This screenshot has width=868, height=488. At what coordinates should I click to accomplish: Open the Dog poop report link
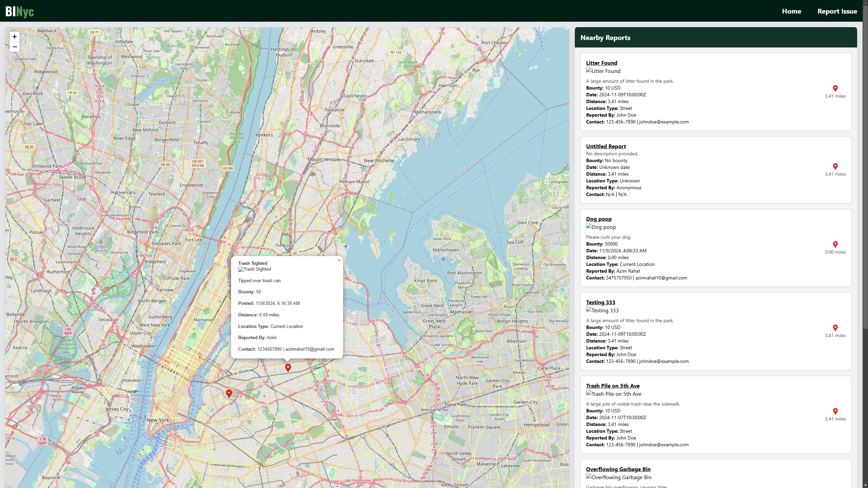coord(599,219)
